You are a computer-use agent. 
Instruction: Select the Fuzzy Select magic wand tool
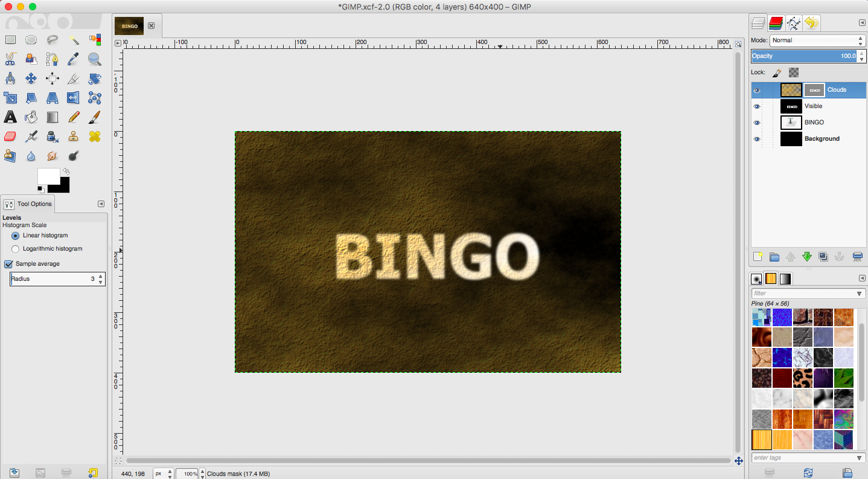(74, 40)
